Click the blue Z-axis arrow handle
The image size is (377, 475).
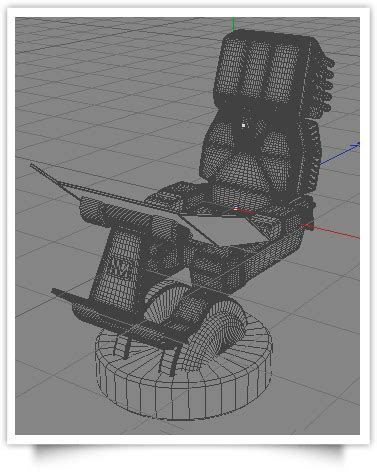coord(340,153)
